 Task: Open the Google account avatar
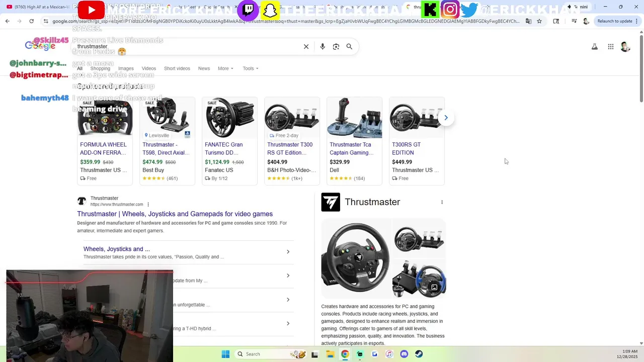(x=625, y=47)
